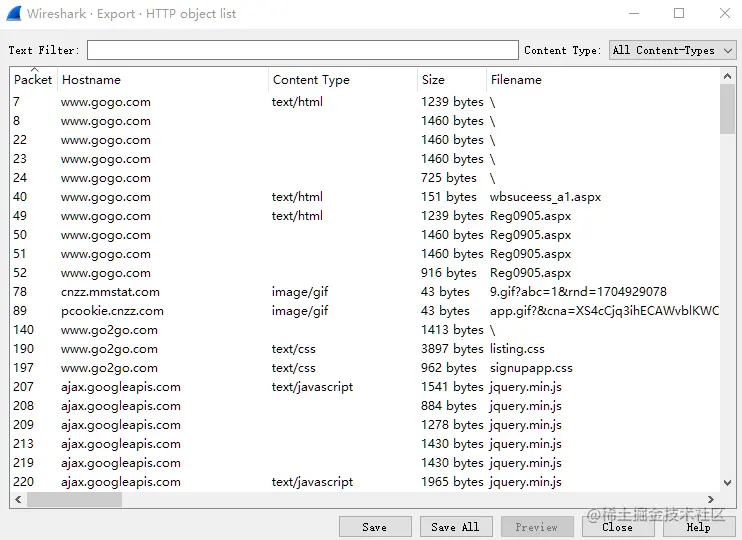
Task: Select listing.css filename
Action: 517,349
